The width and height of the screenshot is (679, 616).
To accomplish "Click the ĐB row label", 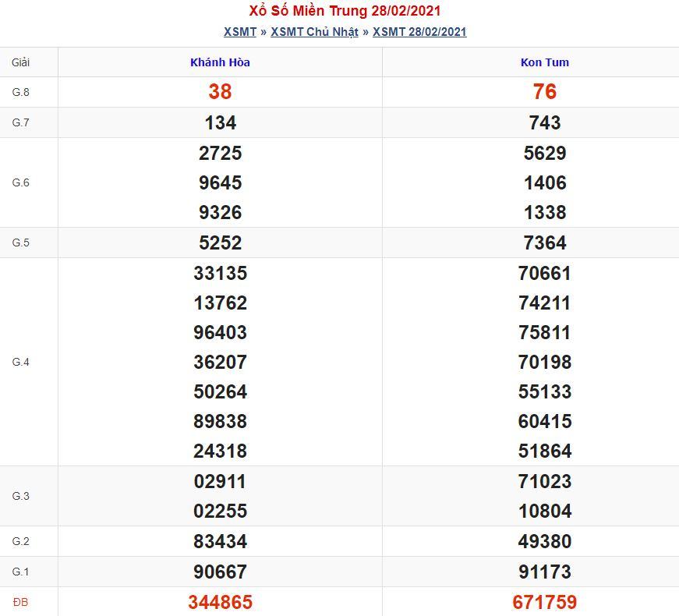I will [21, 602].
